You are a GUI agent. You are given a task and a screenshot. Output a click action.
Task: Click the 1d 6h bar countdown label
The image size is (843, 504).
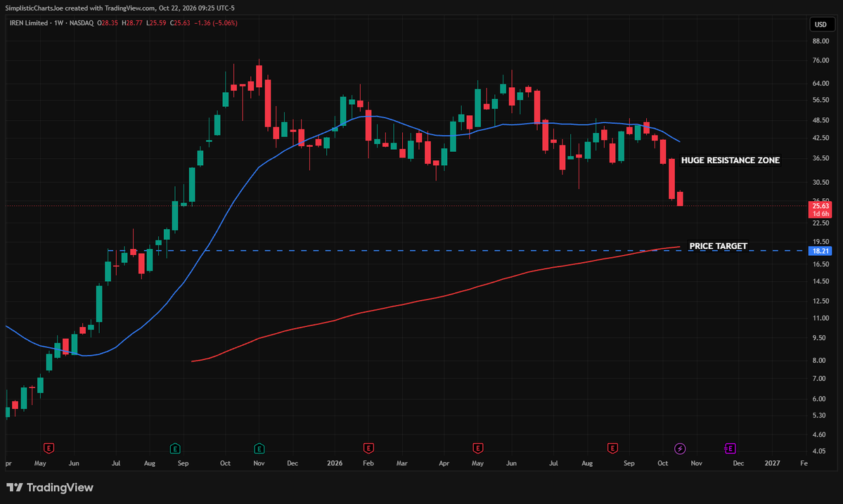(821, 214)
